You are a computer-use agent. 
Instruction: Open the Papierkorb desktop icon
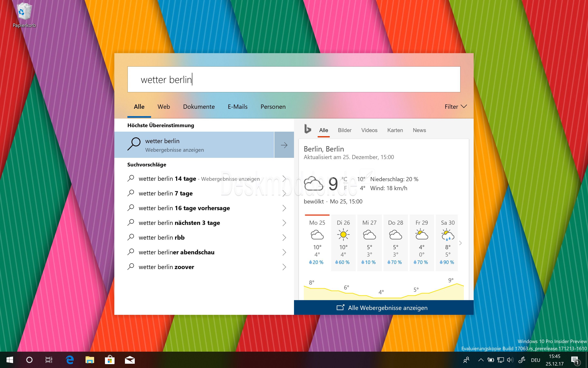click(x=24, y=15)
